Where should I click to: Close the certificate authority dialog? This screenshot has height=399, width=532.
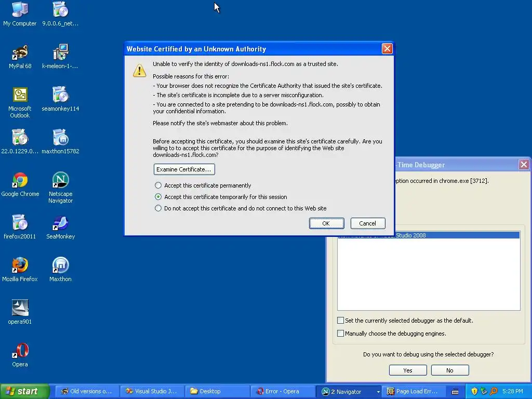[x=387, y=48]
